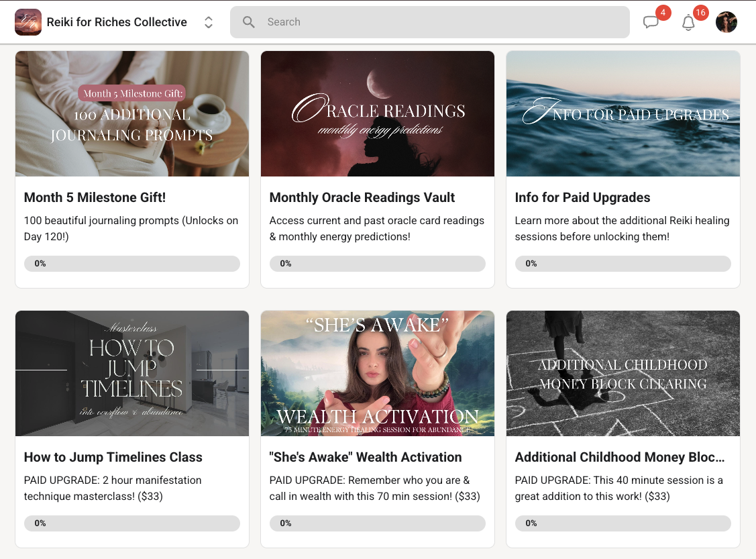Click the Month 5 Milestone Gift progress bar
The width and height of the screenshot is (756, 559).
point(132,263)
